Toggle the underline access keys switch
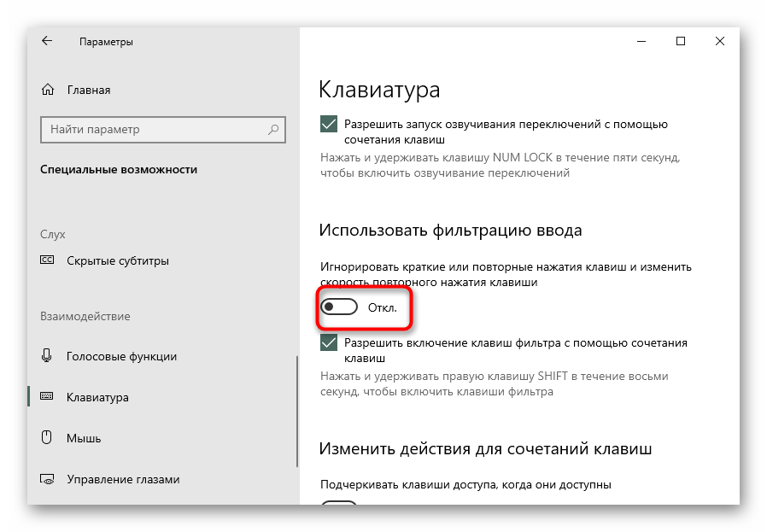 [338, 503]
